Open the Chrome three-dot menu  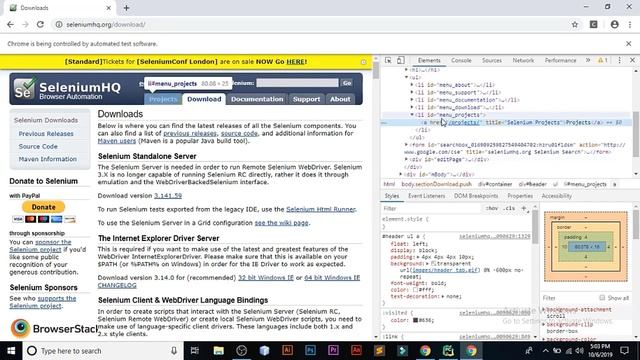pyautogui.click(x=630, y=24)
